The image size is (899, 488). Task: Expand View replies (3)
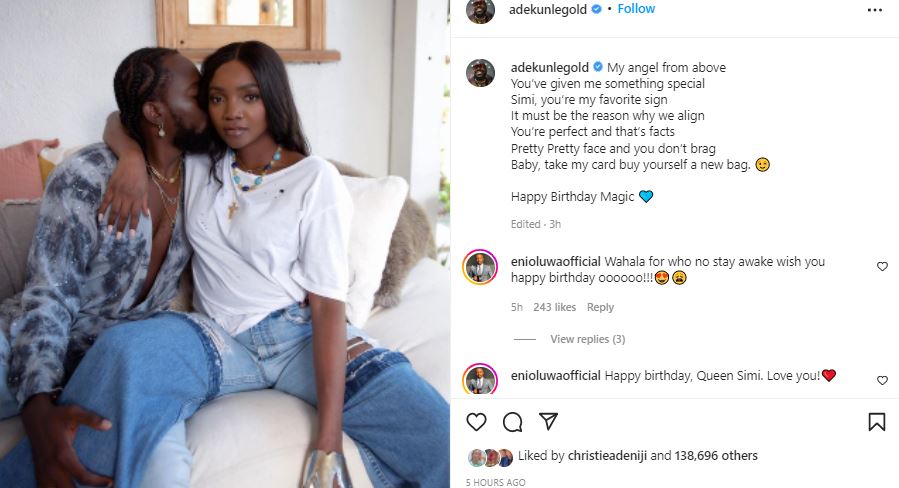click(587, 340)
